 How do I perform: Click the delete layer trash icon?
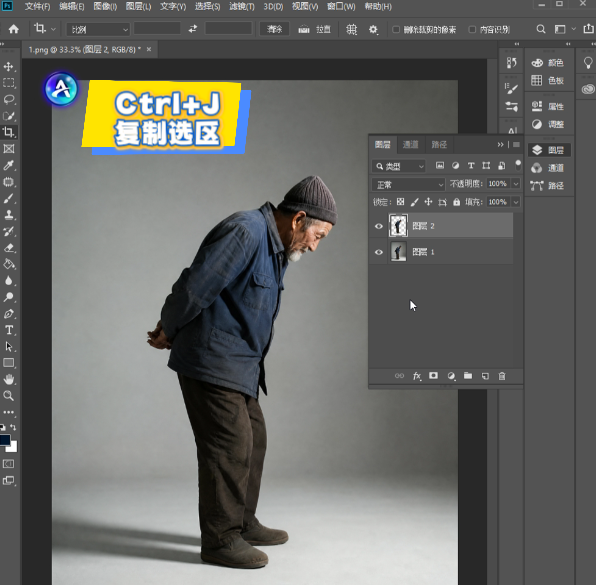pos(502,376)
